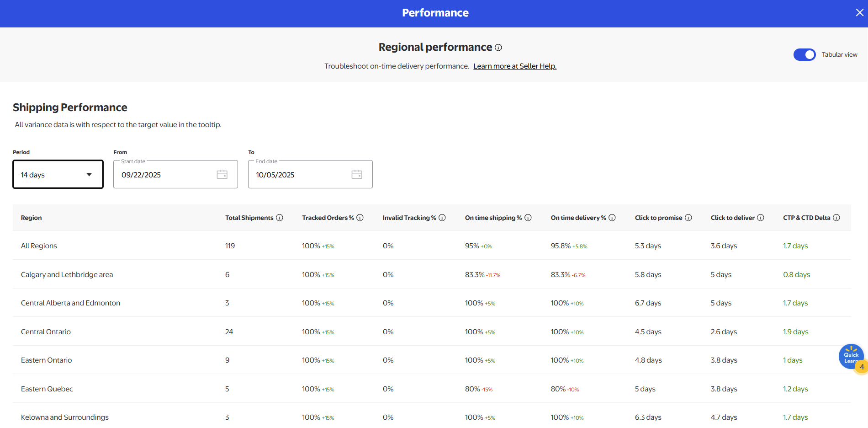Click info icon beside Regional performance heading

[498, 48]
